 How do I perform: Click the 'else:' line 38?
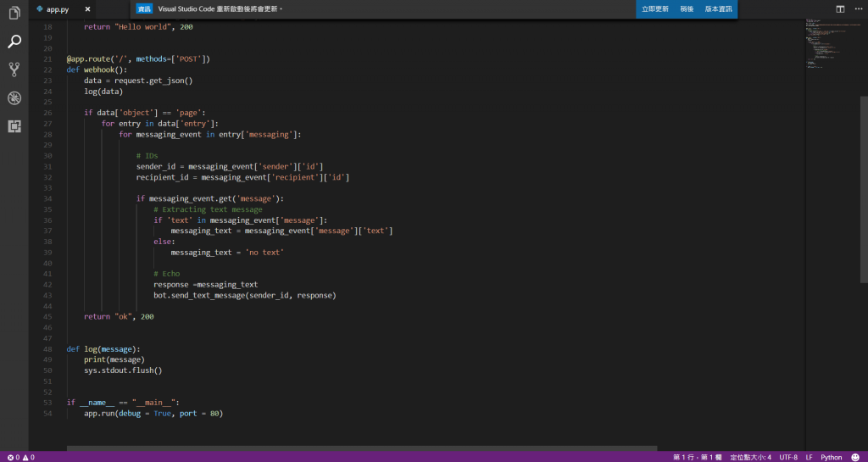[x=164, y=242]
